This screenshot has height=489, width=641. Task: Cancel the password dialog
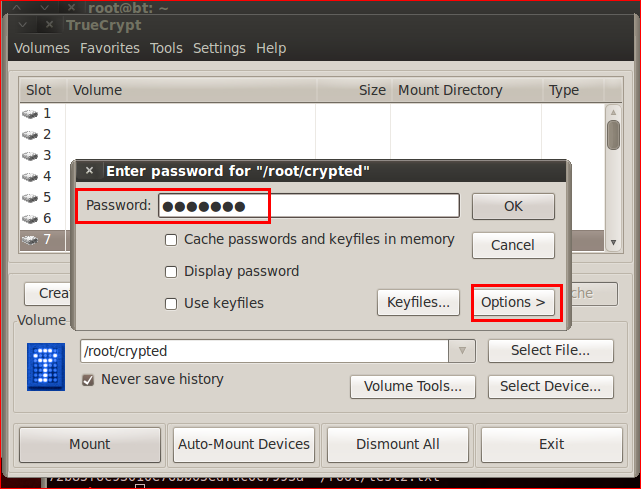pos(513,245)
